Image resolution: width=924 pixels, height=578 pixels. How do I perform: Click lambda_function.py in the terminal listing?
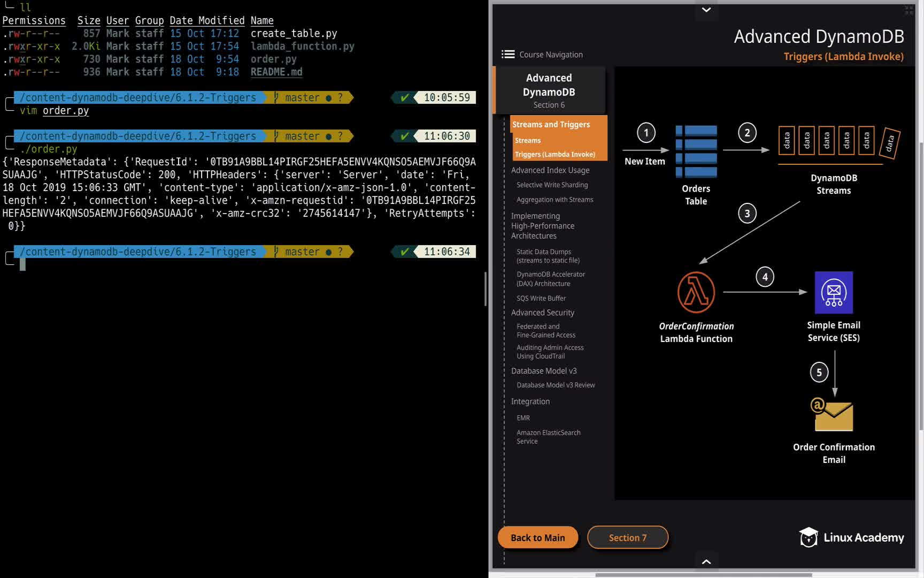(302, 46)
